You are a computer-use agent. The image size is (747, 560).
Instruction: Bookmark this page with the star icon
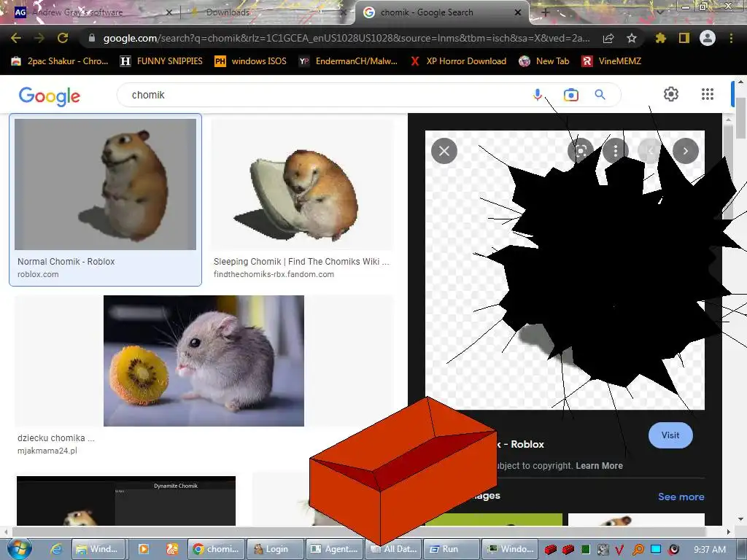(x=632, y=38)
